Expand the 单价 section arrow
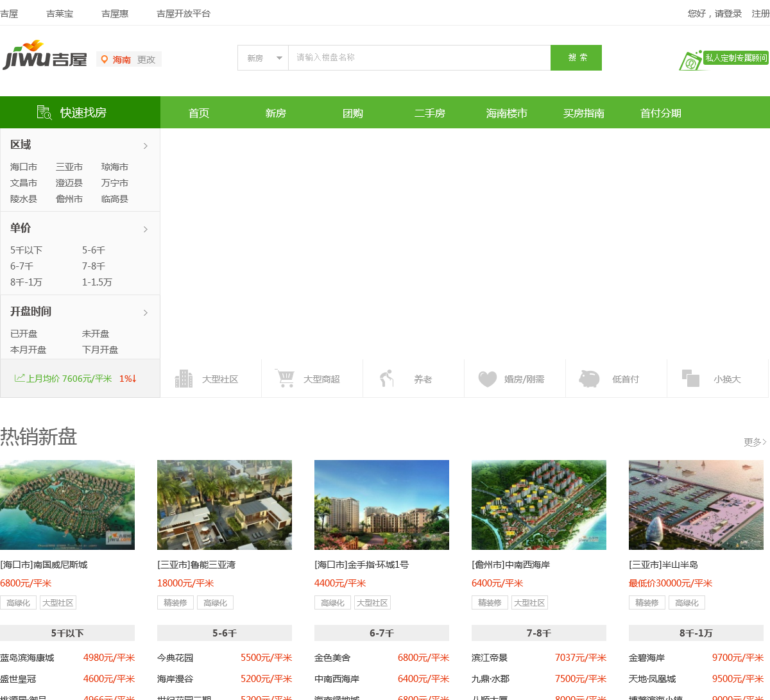This screenshot has width=770, height=700. click(146, 229)
